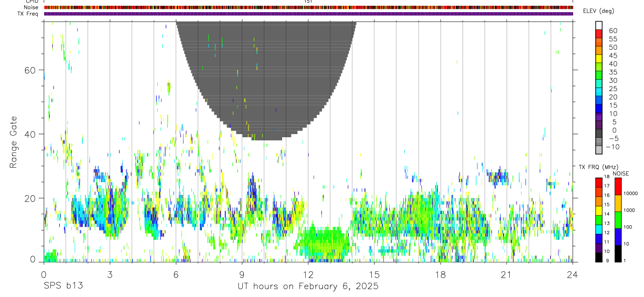
Task: Click the x-axis tick label "24"
Action: (x=572, y=274)
